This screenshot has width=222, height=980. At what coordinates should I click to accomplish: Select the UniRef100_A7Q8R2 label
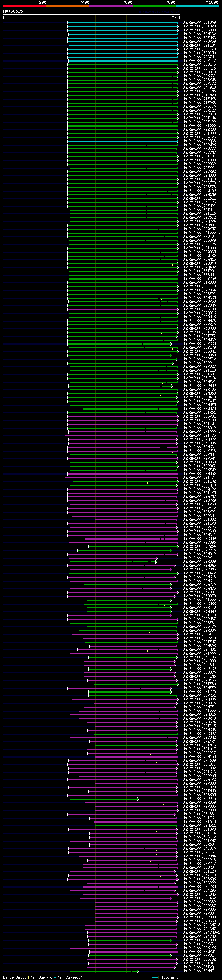[x=199, y=439]
